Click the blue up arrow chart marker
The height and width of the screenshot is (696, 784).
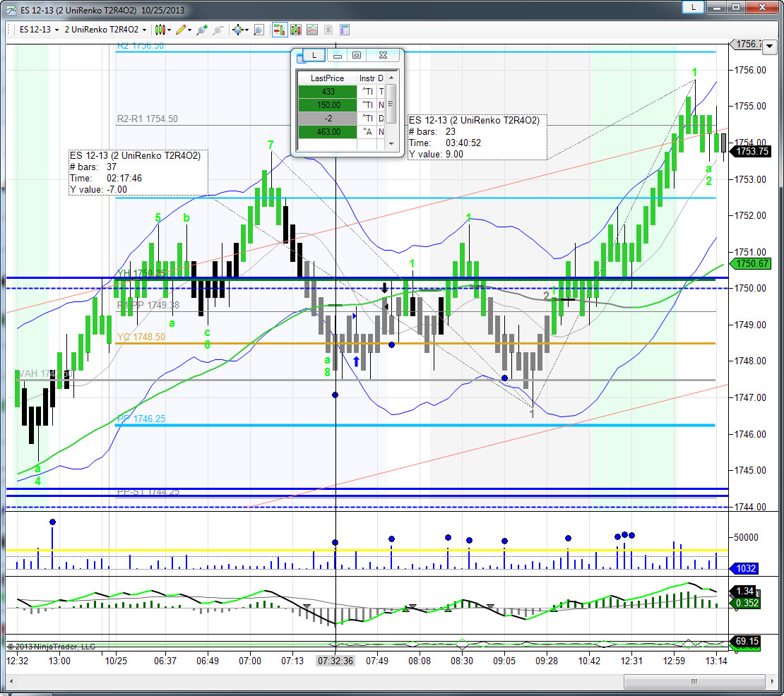click(x=356, y=361)
